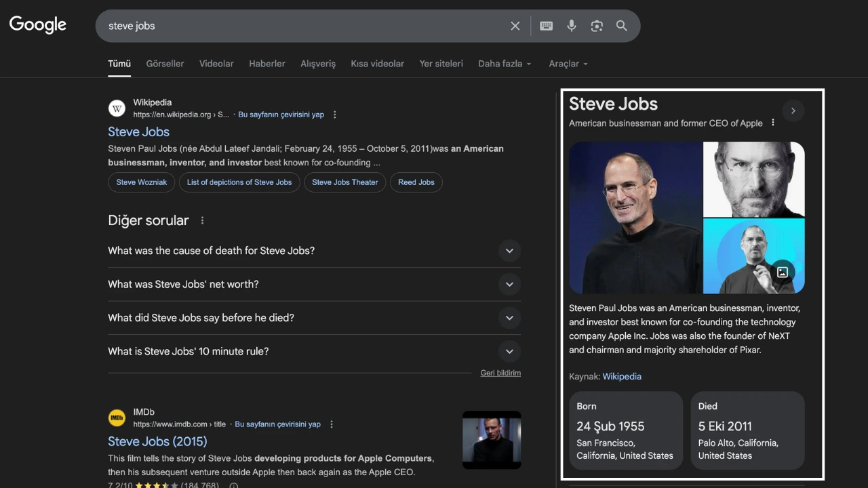The width and height of the screenshot is (868, 488).
Task: Open the knowledge panel three-dot menu
Action: 772,123
